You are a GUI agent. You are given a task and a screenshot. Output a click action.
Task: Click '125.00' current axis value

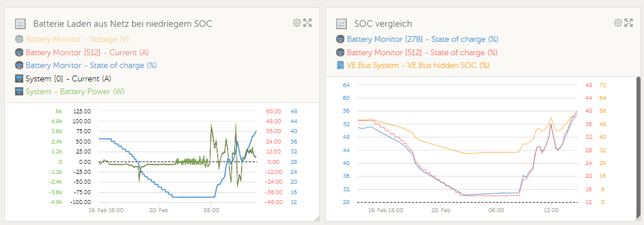pyautogui.click(x=82, y=111)
